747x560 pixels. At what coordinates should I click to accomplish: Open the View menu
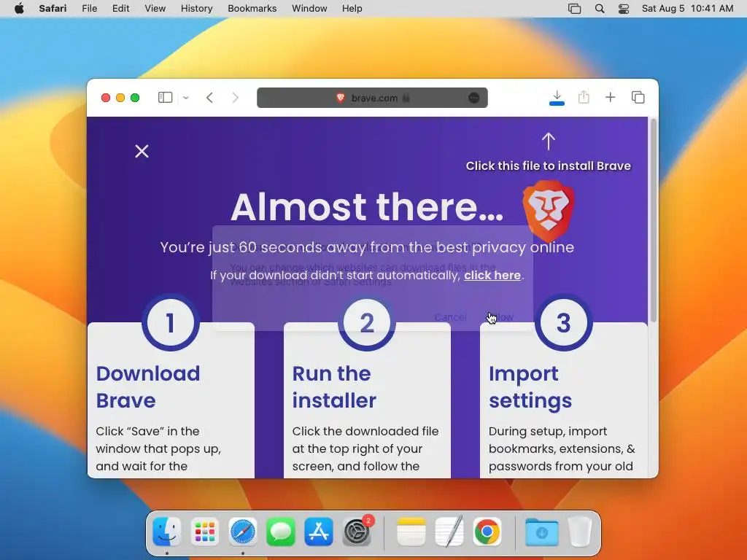pyautogui.click(x=155, y=9)
